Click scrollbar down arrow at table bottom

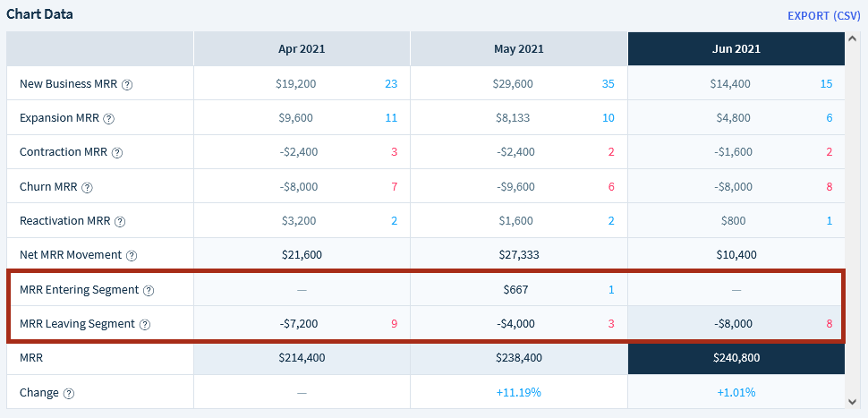[x=853, y=401]
